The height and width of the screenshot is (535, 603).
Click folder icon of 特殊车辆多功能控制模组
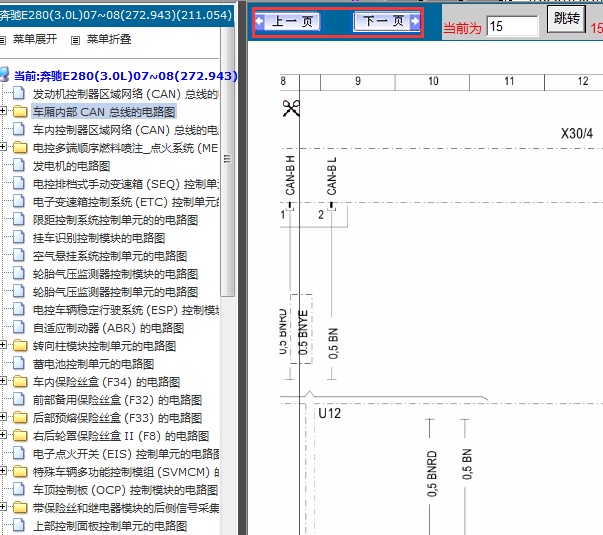(20, 472)
